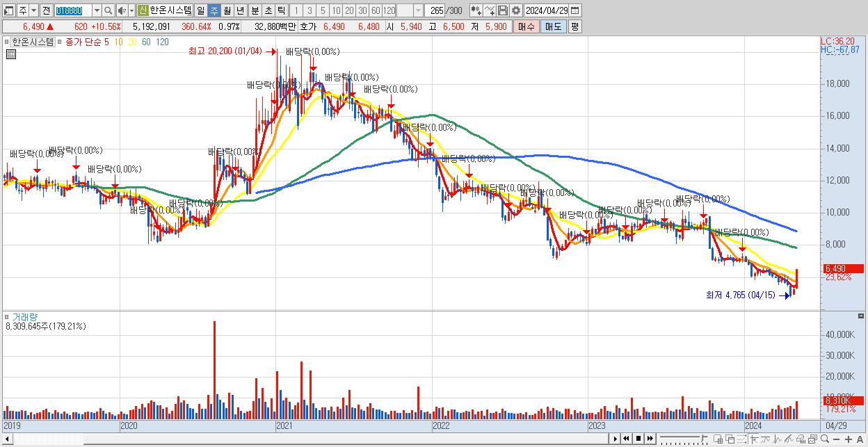Click the candle count field 265
The image size is (868, 447).
point(435,10)
